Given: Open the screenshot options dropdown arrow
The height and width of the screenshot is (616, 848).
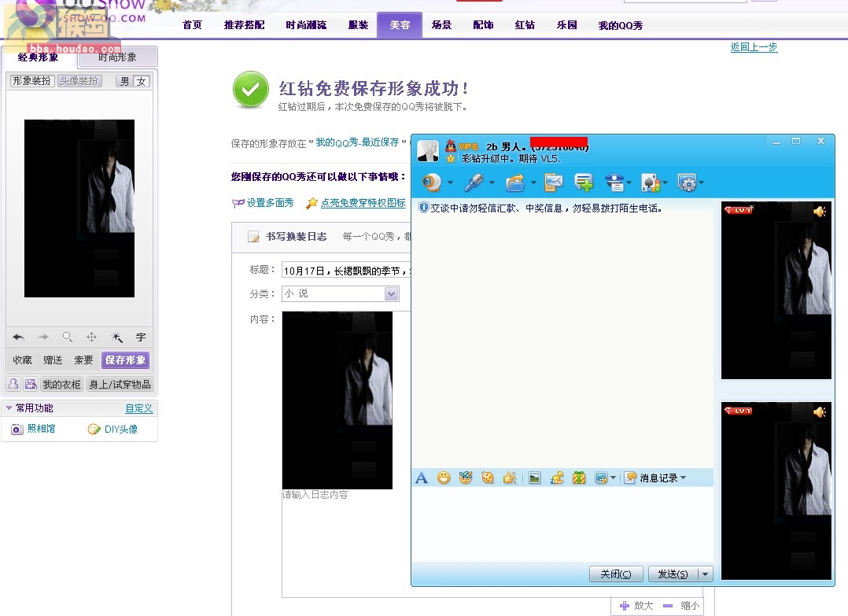Looking at the screenshot, I should click(x=613, y=478).
